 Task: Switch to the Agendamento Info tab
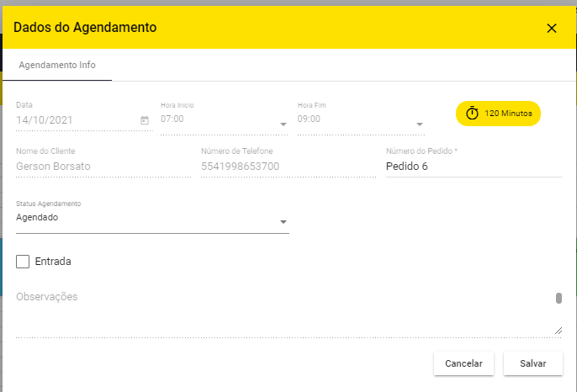pyautogui.click(x=57, y=65)
